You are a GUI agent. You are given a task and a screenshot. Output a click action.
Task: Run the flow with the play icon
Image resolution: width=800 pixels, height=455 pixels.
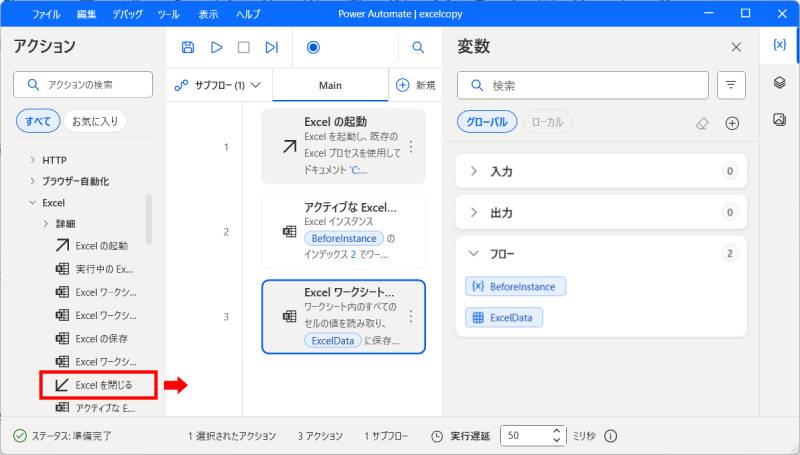point(216,47)
